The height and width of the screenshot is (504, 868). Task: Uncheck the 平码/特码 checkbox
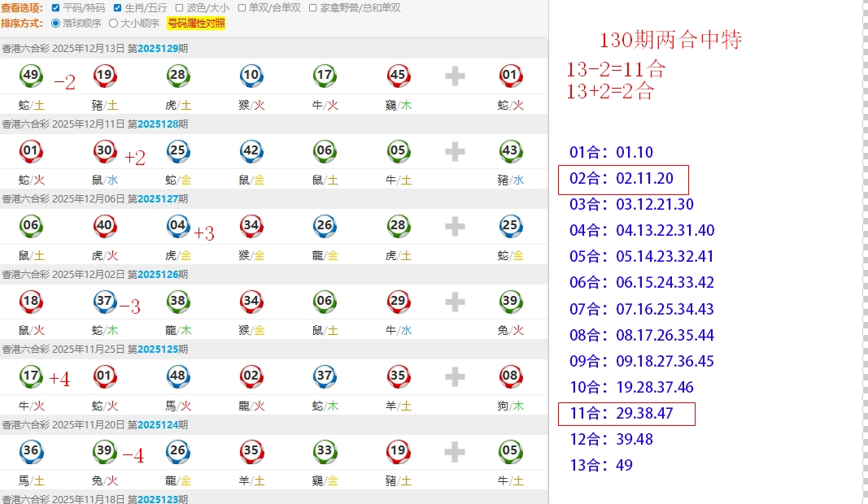[55, 7]
